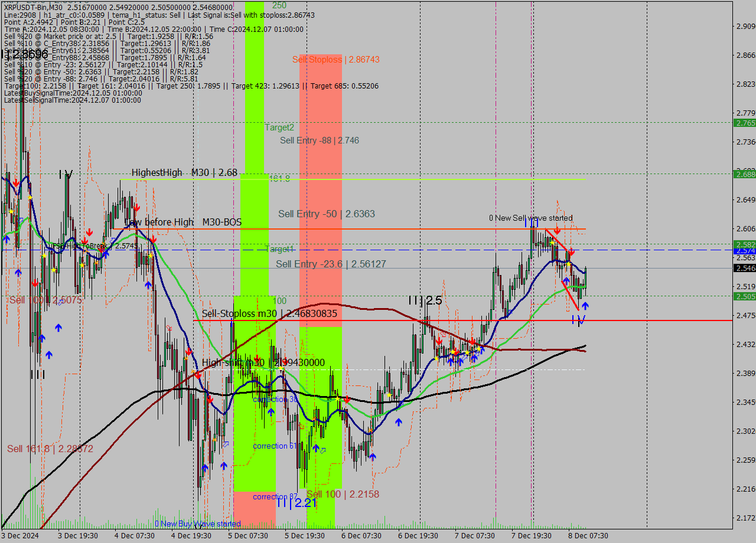Click the 'correction 38' label
756x543 pixels.
[x=275, y=399]
